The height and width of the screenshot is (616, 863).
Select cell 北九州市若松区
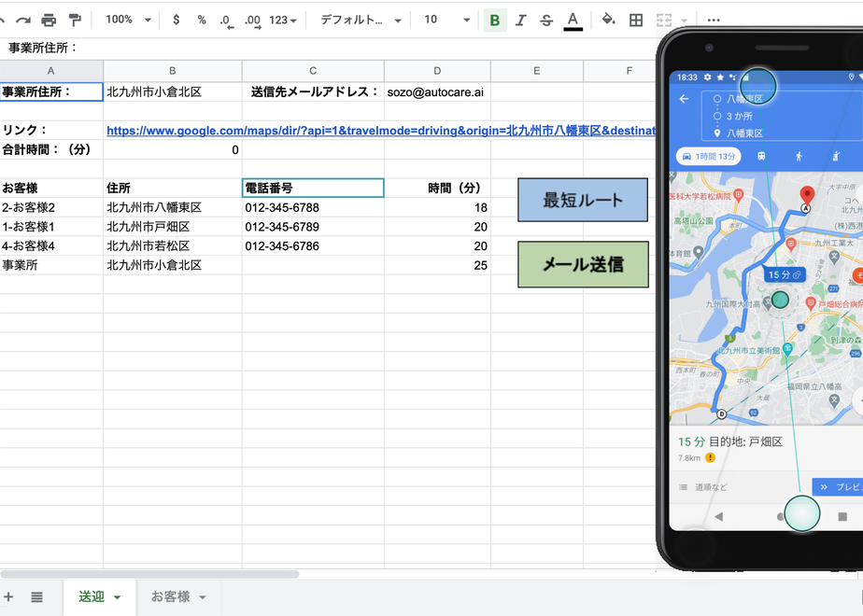[x=172, y=245]
